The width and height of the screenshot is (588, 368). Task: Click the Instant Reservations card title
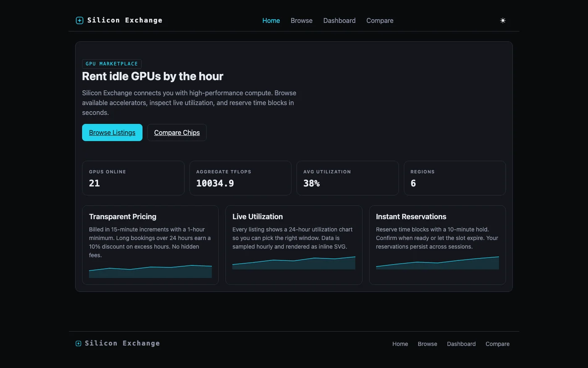pyautogui.click(x=411, y=217)
